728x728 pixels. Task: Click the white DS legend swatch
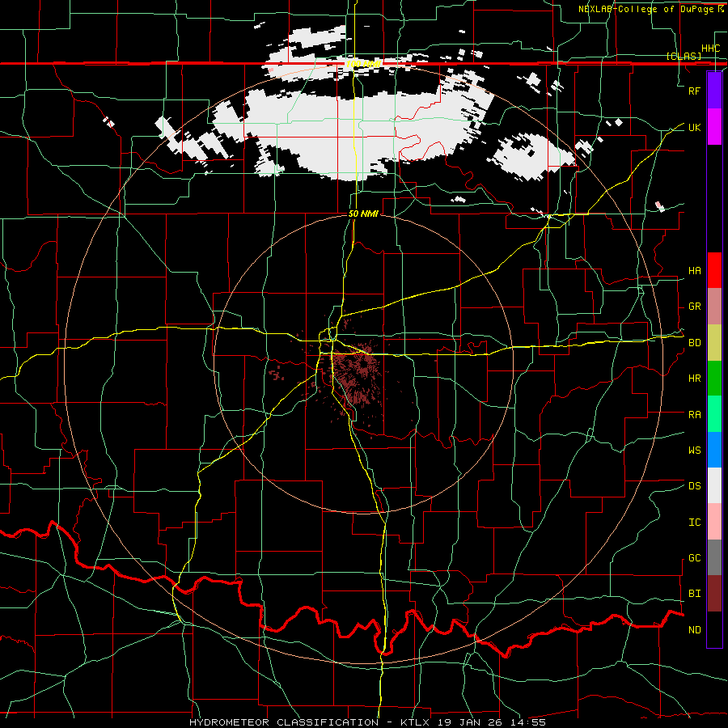pyautogui.click(x=714, y=485)
